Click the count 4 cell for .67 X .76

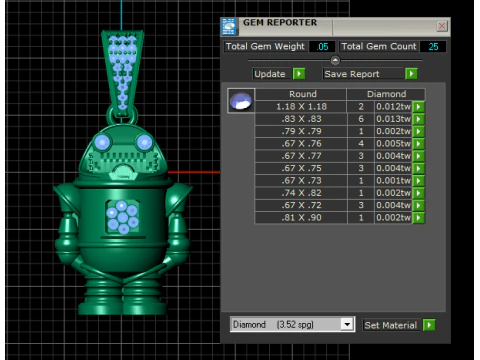click(x=361, y=144)
